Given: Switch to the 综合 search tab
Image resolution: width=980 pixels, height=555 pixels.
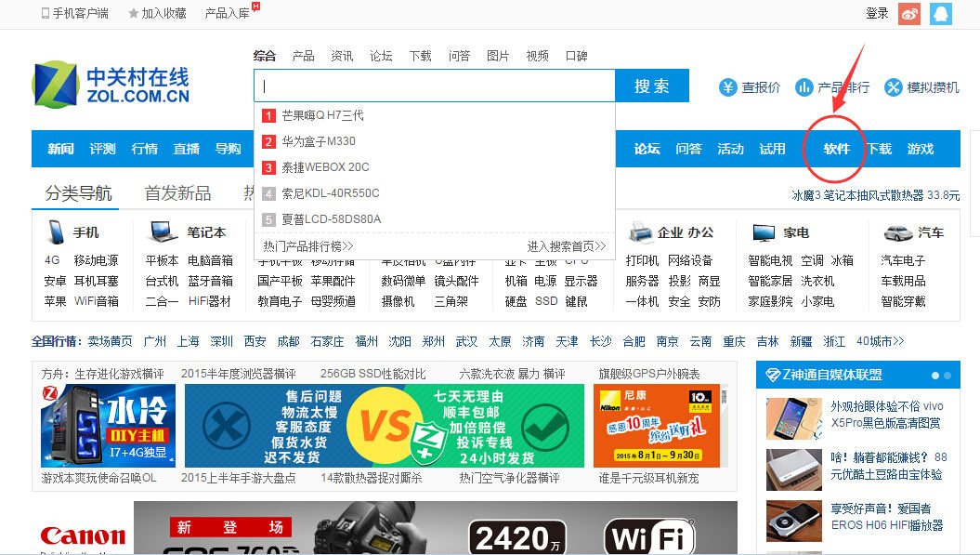Looking at the screenshot, I should (x=264, y=55).
